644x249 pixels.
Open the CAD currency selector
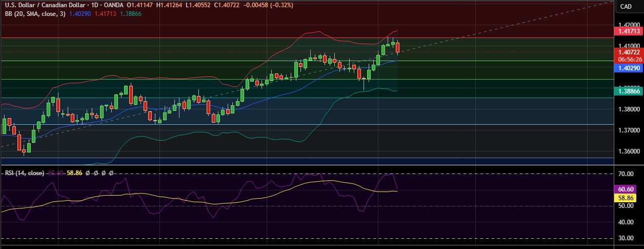pyautogui.click(x=626, y=6)
